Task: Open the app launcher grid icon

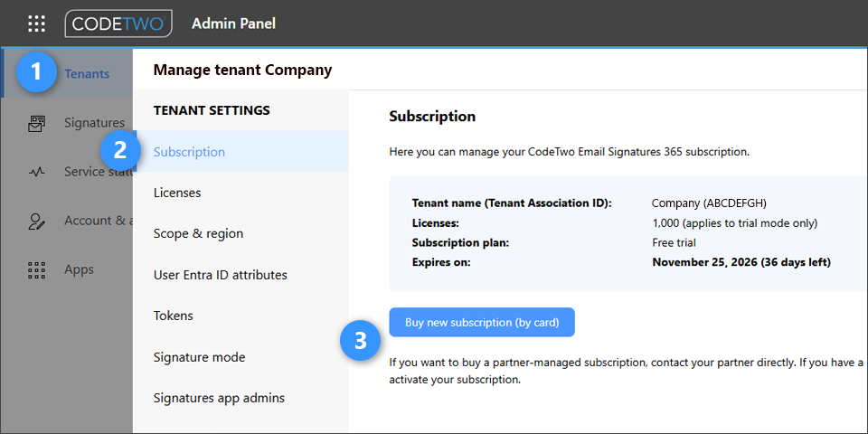Action: (x=36, y=24)
